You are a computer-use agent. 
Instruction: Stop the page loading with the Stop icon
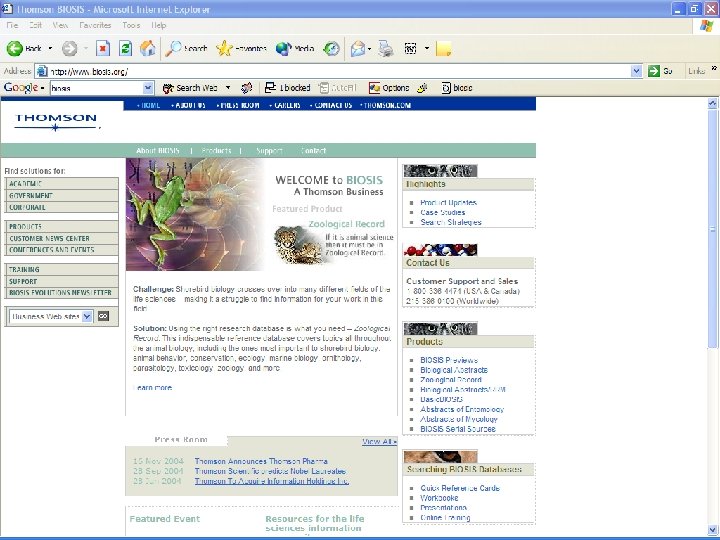pos(103,48)
